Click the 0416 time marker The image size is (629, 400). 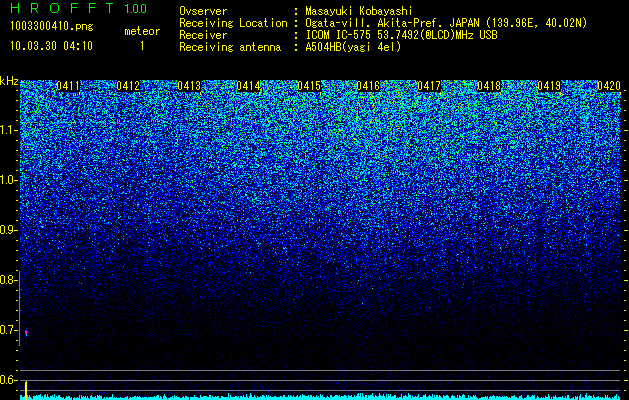[368, 86]
